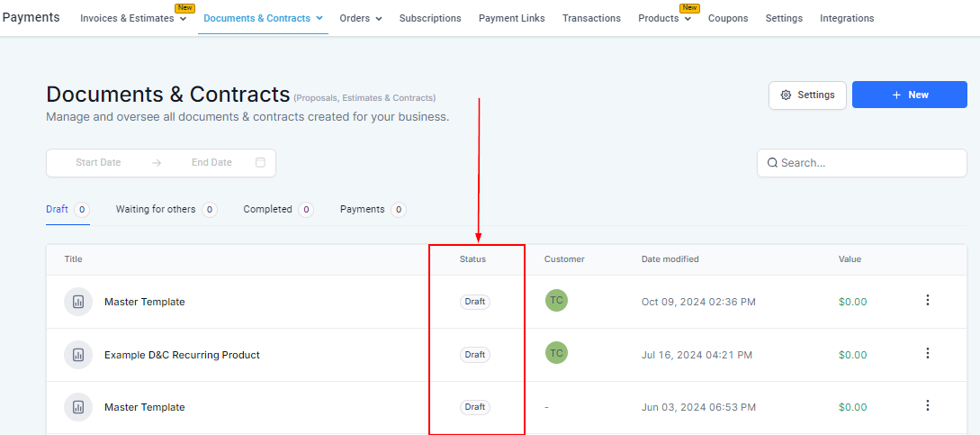Viewport: 980px width, 435px height.
Task: Click the TC customer avatar on the first row
Action: [556, 301]
